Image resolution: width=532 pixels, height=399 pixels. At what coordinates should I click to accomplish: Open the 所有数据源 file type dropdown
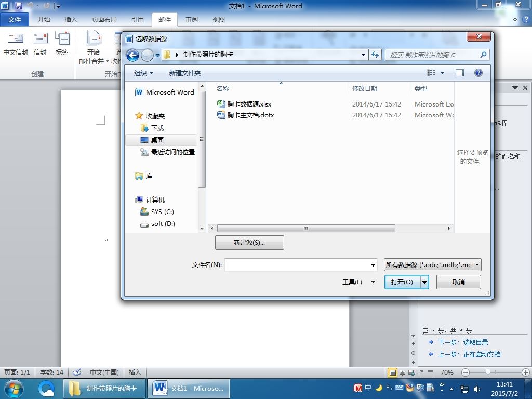click(x=433, y=264)
